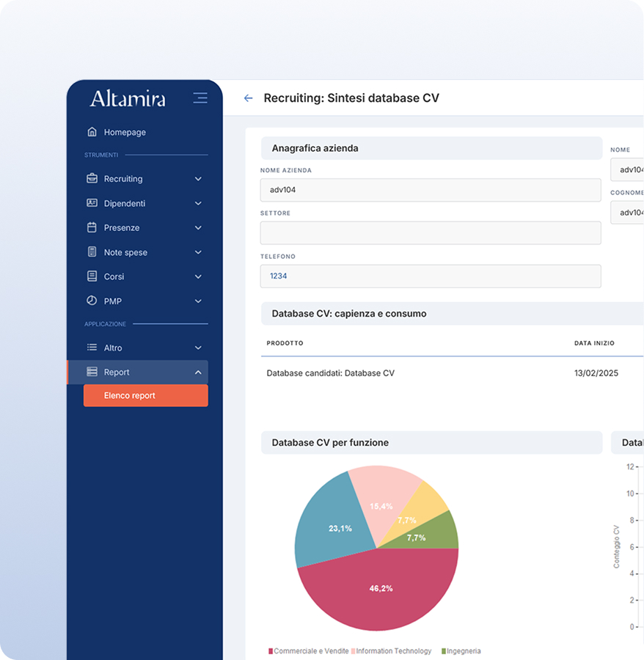Select the Corsi book icon
This screenshot has height=660, width=644.
[94, 276]
